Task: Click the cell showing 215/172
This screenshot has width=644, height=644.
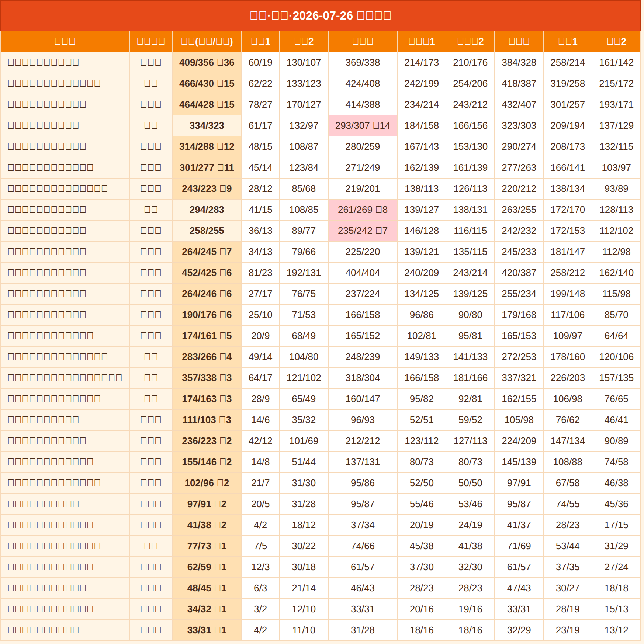Action: 616,83
